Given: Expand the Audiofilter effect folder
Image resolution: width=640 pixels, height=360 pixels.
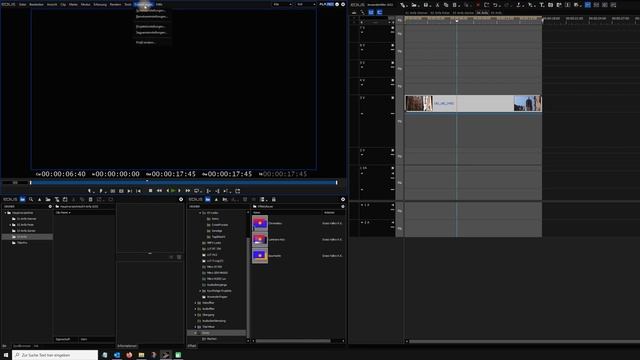Looking at the screenshot, I should [x=195, y=309].
